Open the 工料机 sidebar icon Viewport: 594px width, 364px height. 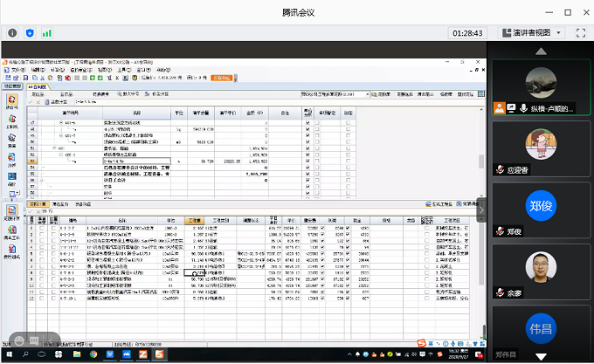[11, 121]
